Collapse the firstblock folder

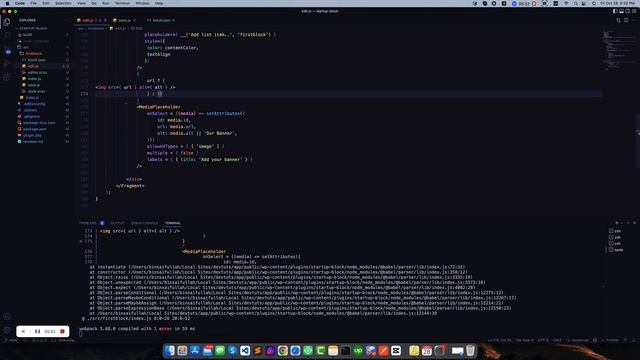[33, 53]
